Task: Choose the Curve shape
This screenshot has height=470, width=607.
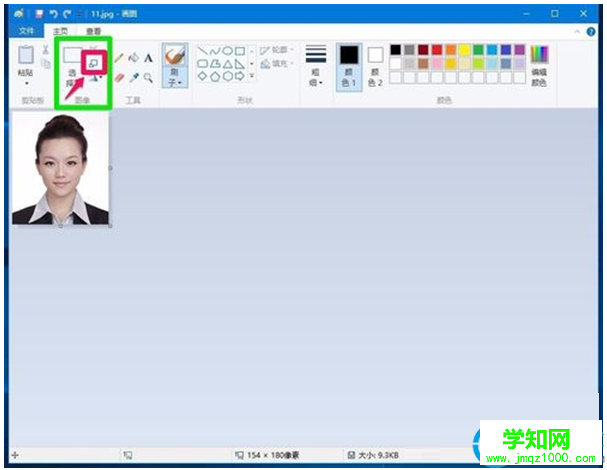Action: point(215,51)
